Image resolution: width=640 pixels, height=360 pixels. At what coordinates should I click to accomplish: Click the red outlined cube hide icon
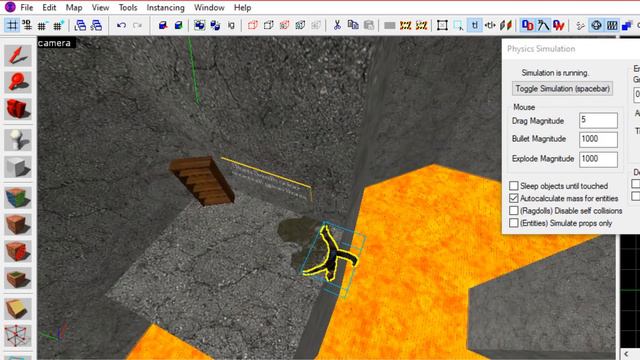coord(253,25)
